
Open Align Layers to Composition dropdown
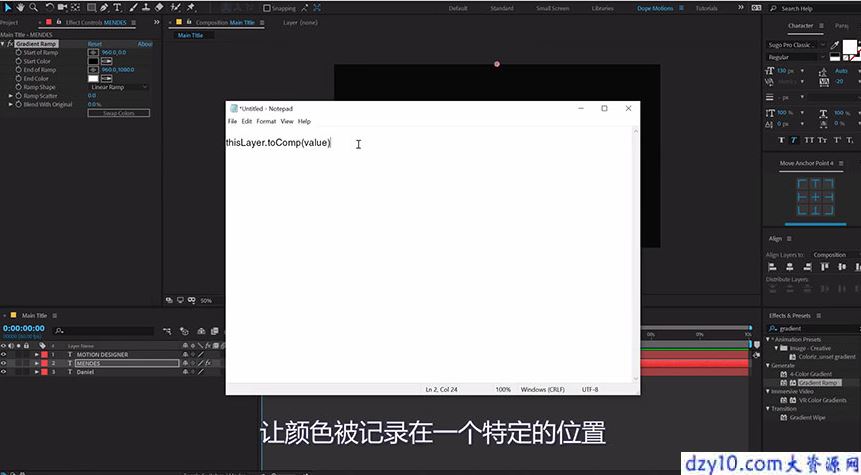(834, 255)
